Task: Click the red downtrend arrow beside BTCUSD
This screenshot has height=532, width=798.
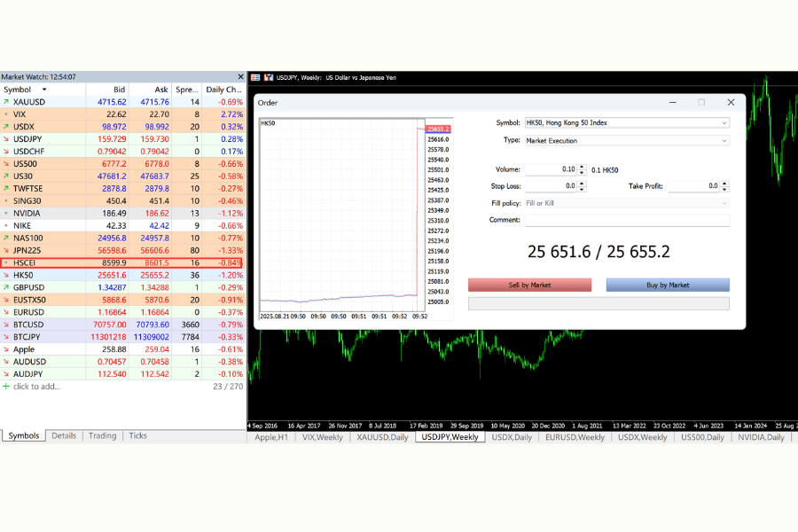Action: point(7,325)
